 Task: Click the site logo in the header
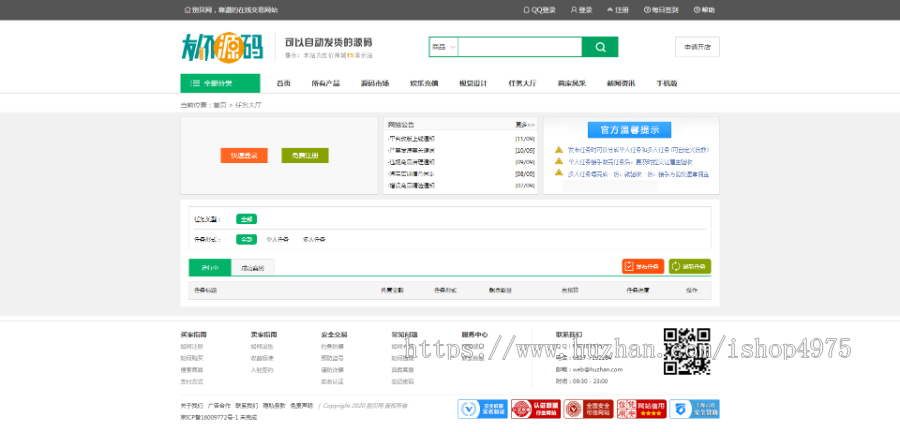225,47
